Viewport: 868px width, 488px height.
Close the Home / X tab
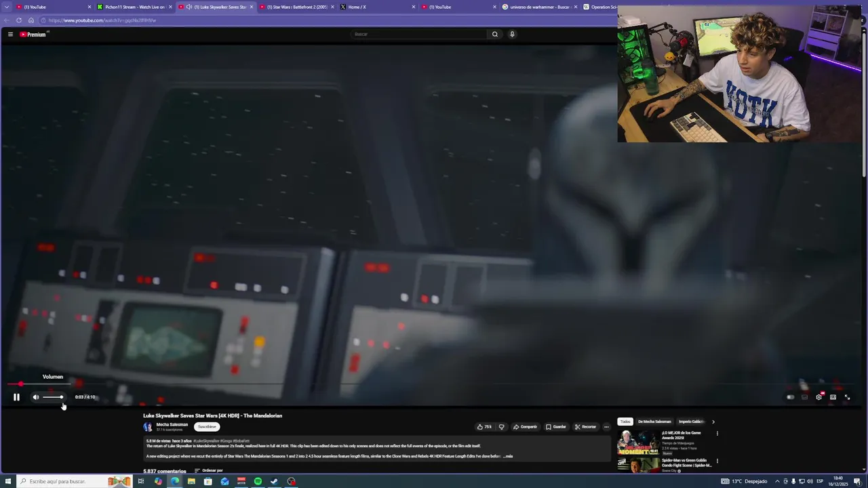point(414,7)
